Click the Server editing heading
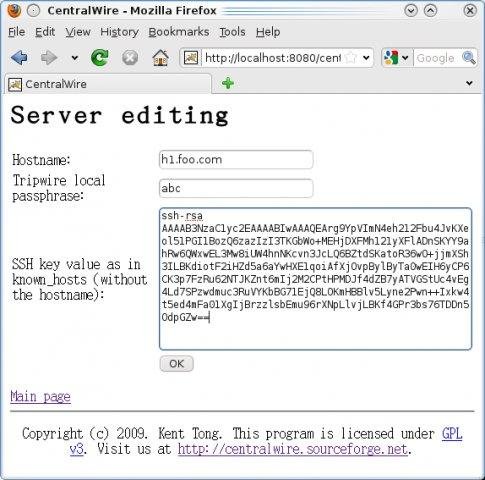This screenshot has width=485, height=480. [x=119, y=115]
